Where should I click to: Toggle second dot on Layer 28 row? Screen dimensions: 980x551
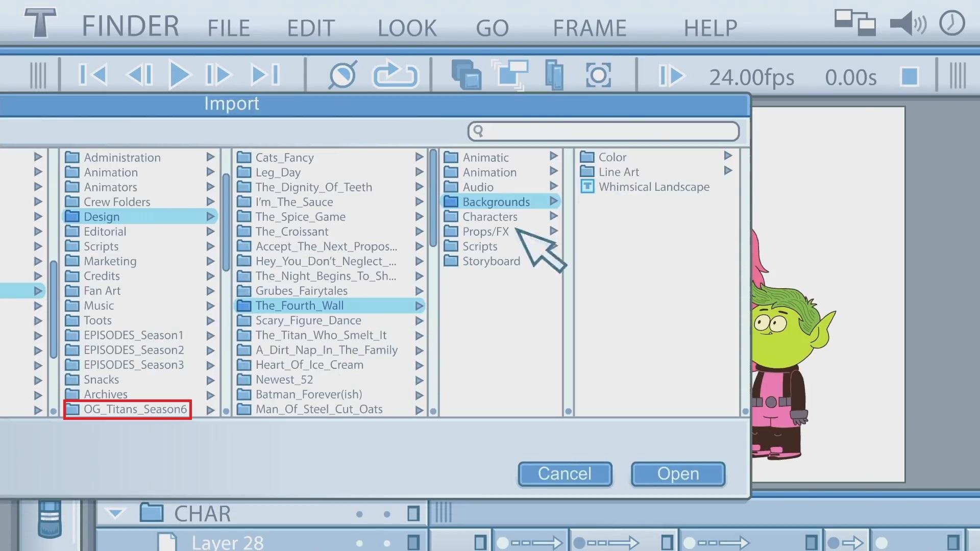[387, 543]
